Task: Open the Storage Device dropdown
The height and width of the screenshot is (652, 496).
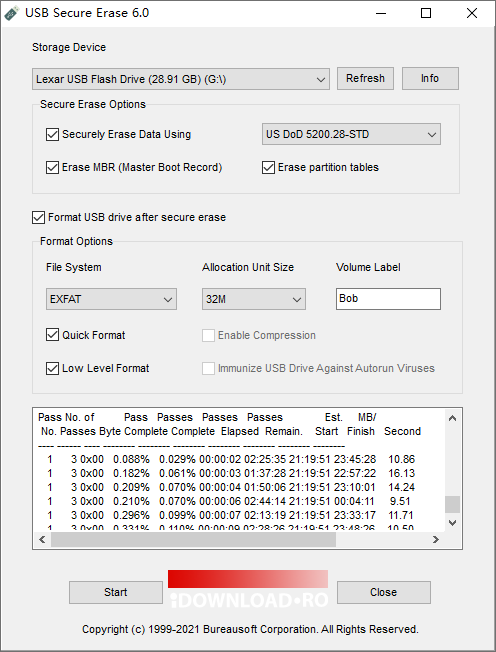Action: [181, 79]
